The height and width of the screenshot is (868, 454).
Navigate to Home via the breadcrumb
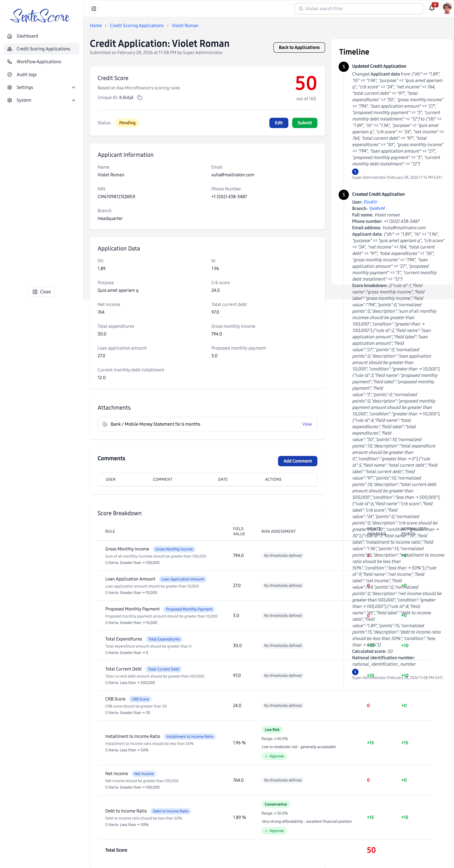pyautogui.click(x=96, y=25)
